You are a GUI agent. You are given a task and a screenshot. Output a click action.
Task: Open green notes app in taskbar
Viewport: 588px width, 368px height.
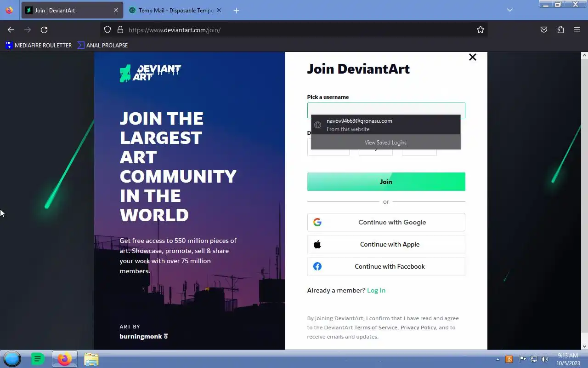38,359
